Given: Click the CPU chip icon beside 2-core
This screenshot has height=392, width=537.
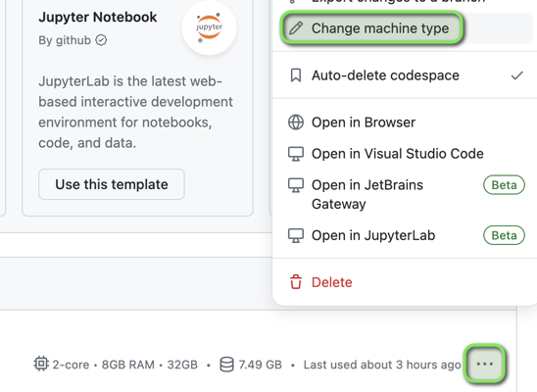Looking at the screenshot, I should tap(41, 364).
